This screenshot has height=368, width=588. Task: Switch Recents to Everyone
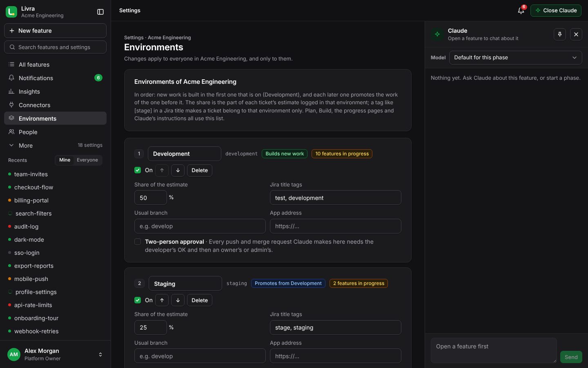87,160
